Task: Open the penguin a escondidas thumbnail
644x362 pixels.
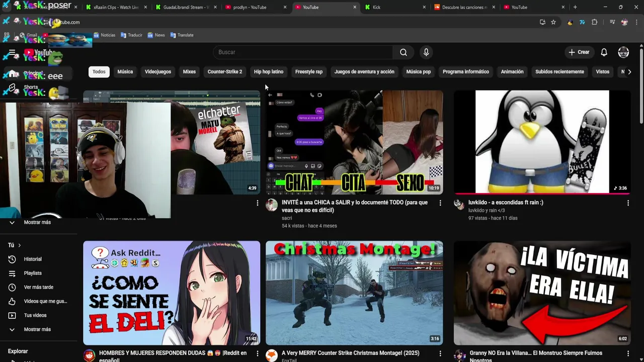Action: (542, 142)
